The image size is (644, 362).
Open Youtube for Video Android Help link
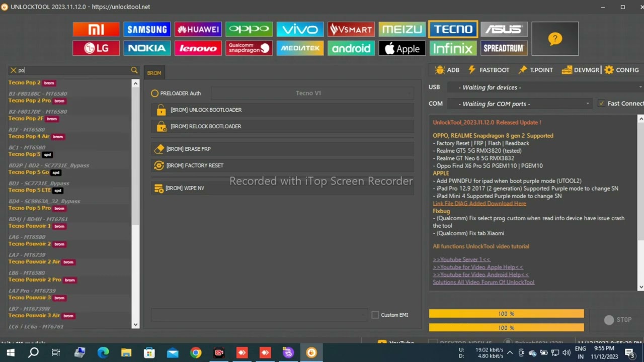point(480,275)
